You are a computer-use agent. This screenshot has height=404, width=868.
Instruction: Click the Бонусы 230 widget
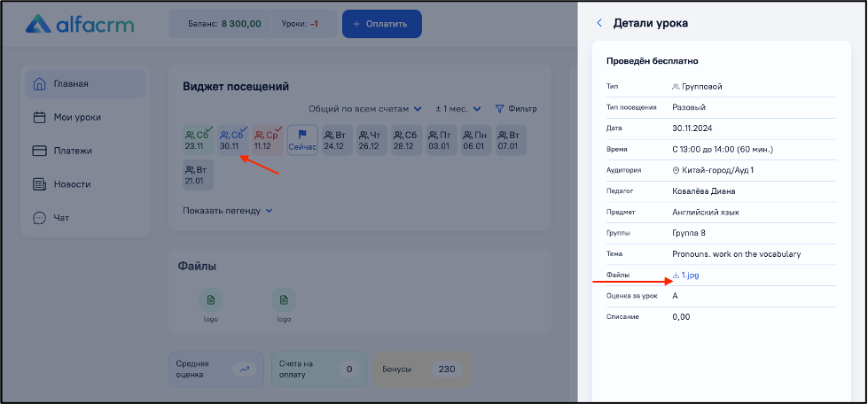pyautogui.click(x=422, y=369)
